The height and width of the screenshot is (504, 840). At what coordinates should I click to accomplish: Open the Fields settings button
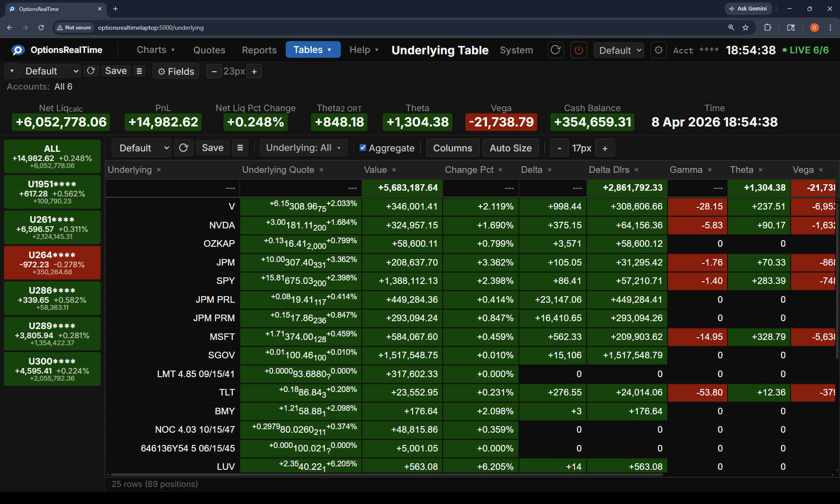[x=176, y=71]
